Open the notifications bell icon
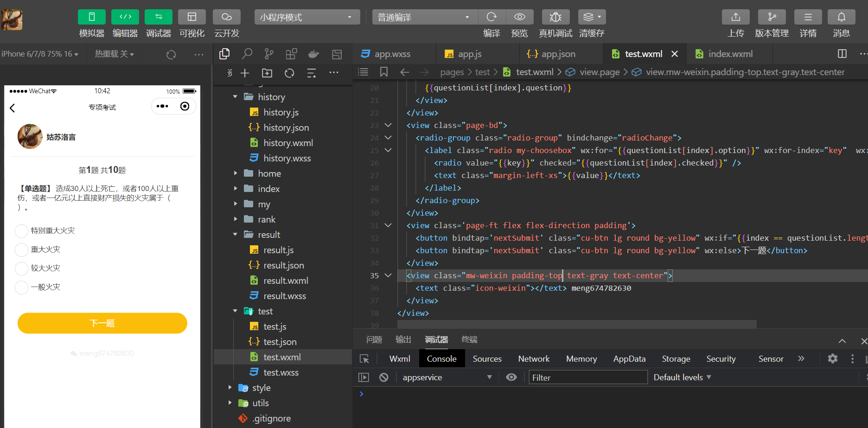868x428 pixels. click(x=841, y=17)
